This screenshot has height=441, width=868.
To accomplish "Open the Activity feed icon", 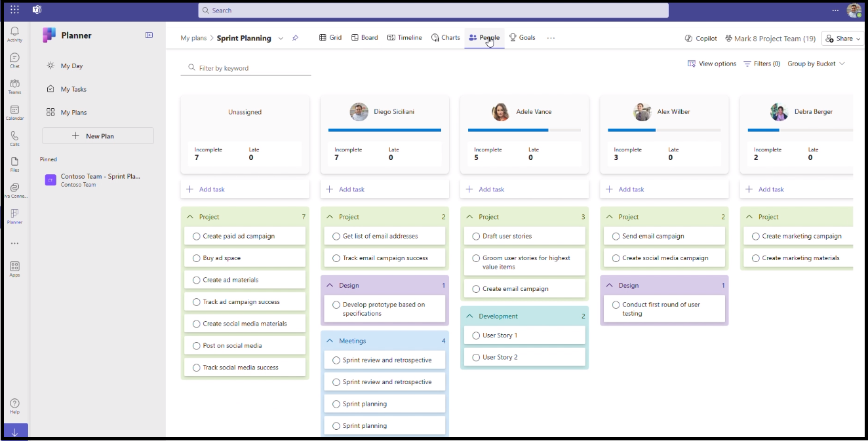I will click(14, 34).
